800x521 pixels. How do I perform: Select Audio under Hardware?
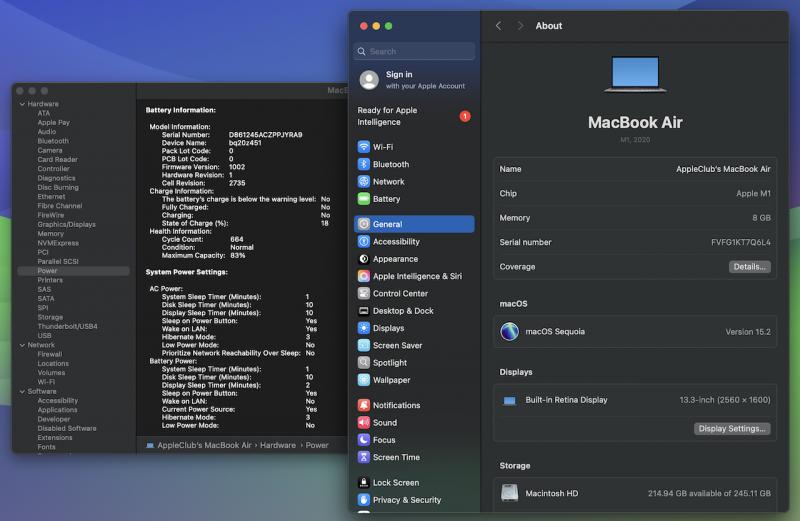pyautogui.click(x=46, y=132)
